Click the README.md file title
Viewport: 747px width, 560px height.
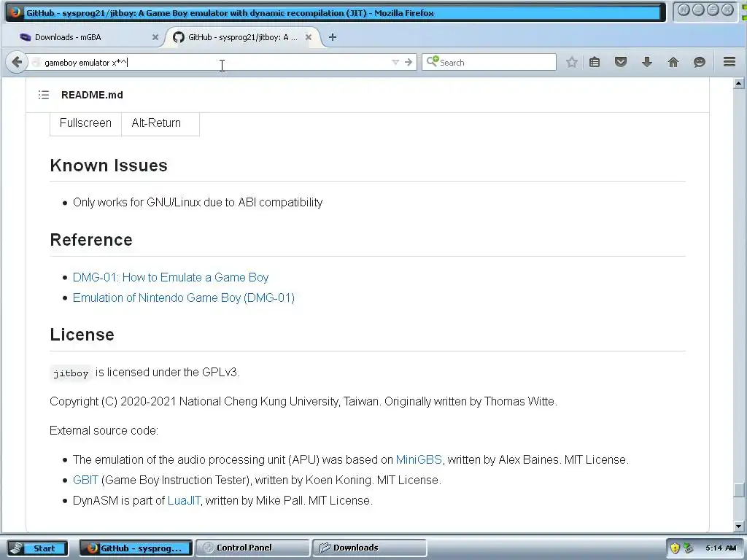[92, 95]
